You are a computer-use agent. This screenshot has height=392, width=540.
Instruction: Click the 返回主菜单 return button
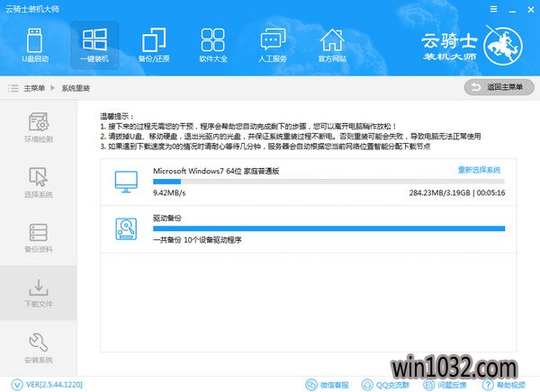point(499,87)
